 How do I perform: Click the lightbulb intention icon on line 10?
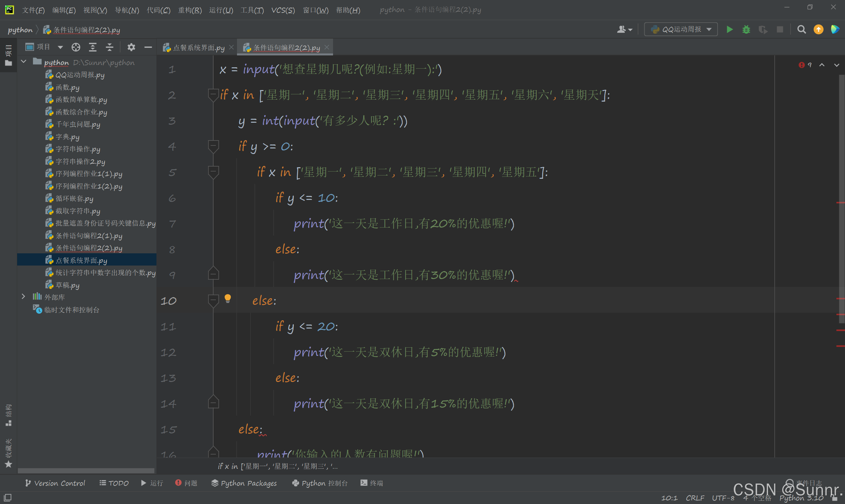pos(228,299)
